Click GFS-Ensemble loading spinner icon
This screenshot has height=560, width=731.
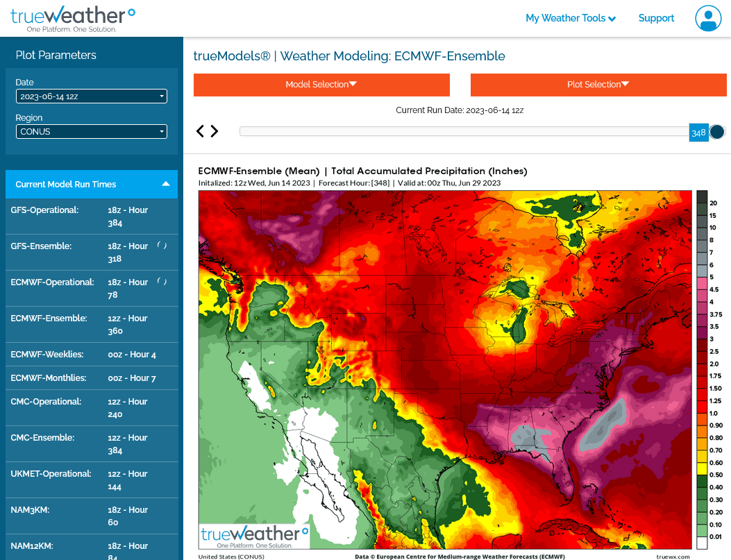161,246
